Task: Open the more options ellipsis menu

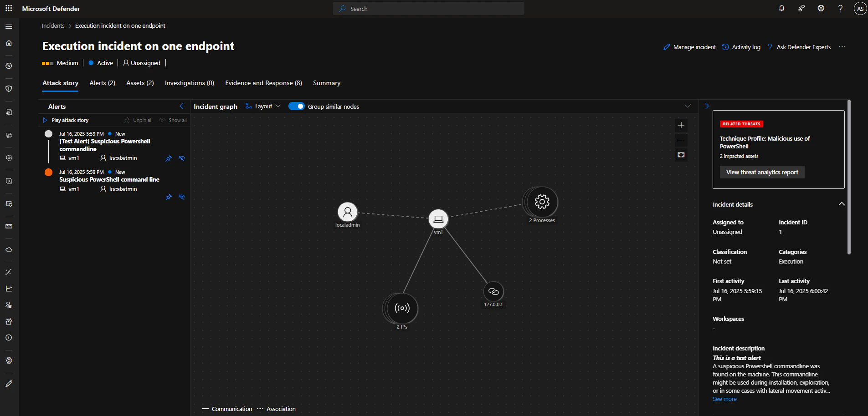Action: pos(842,47)
